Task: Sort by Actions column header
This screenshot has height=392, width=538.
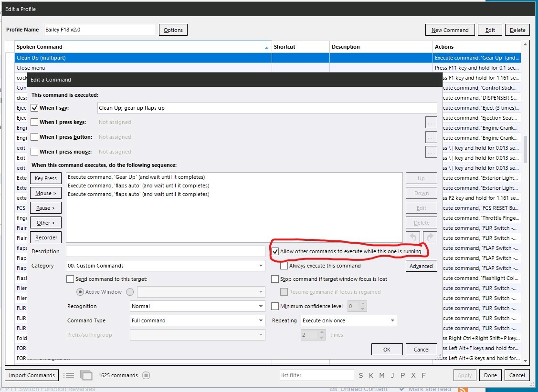Action: [x=476, y=47]
